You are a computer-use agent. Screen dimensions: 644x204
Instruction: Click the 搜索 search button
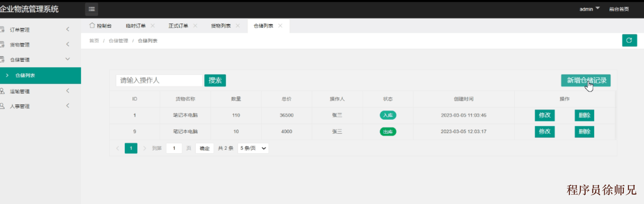tap(215, 80)
